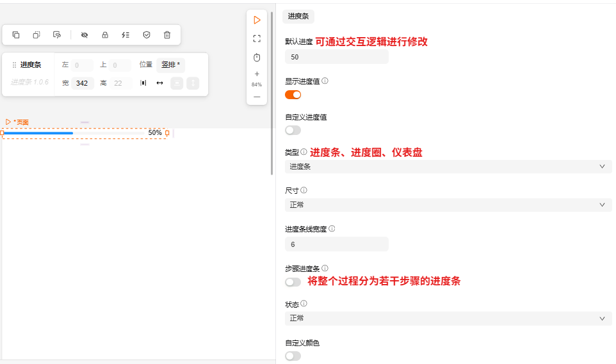The width and height of the screenshot is (616, 364).
Task: Zoom in with the plus icon
Action: click(x=257, y=74)
